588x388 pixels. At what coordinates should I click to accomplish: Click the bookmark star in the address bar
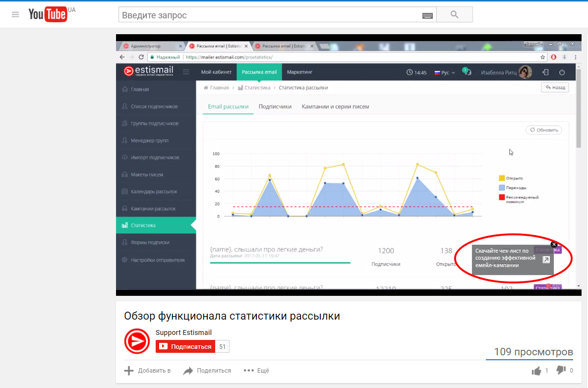[542, 57]
